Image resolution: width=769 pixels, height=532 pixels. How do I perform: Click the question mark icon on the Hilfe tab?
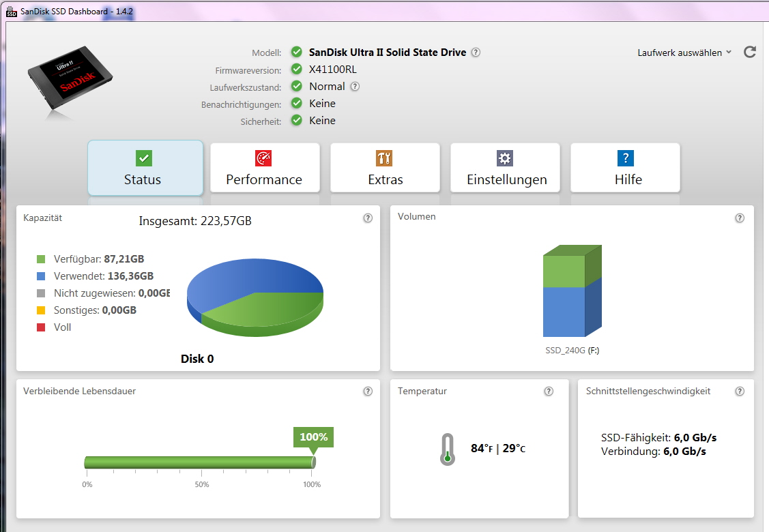pos(625,158)
